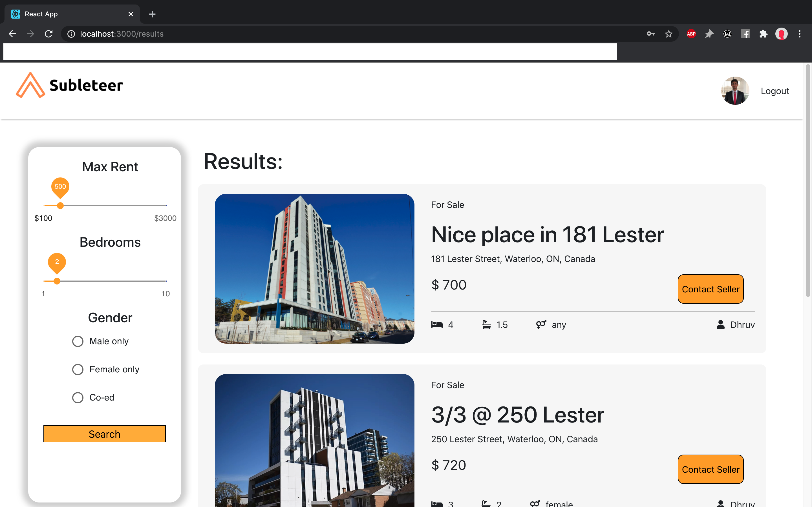
Task: Open Chrome three-dot menu
Action: (799, 34)
